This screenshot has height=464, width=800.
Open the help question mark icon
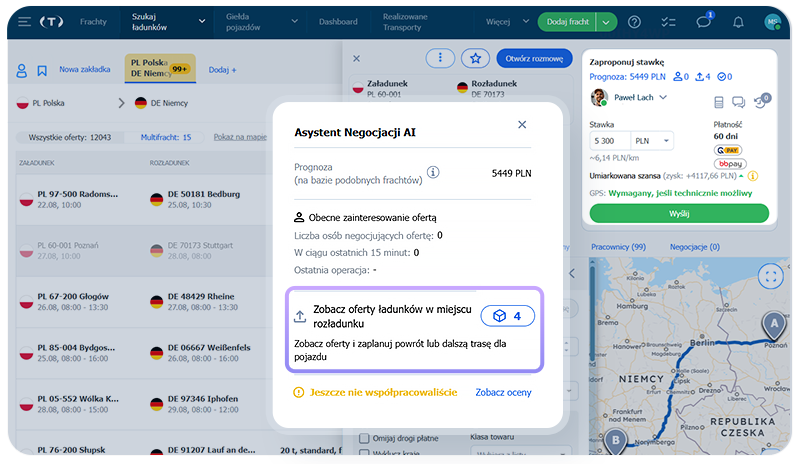pos(634,22)
